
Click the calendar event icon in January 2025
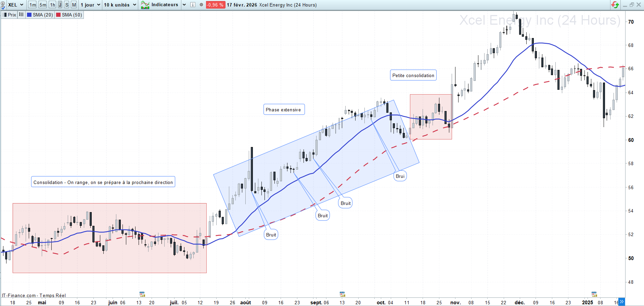[x=594, y=294]
